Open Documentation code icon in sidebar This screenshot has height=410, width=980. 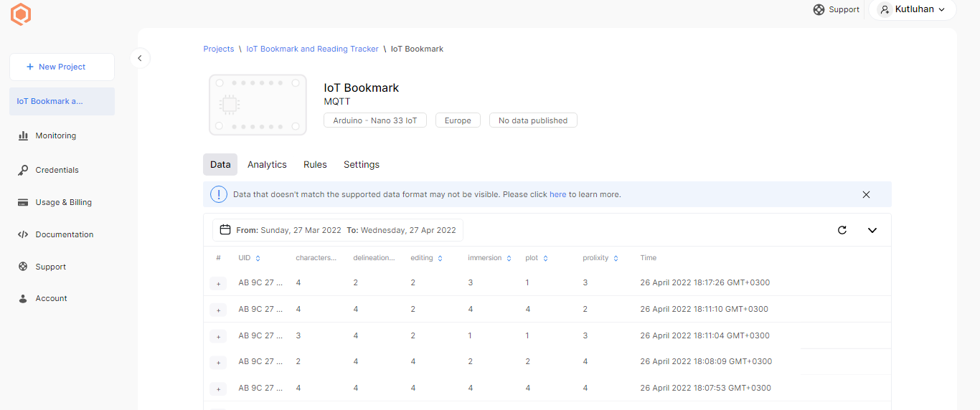[x=23, y=234]
